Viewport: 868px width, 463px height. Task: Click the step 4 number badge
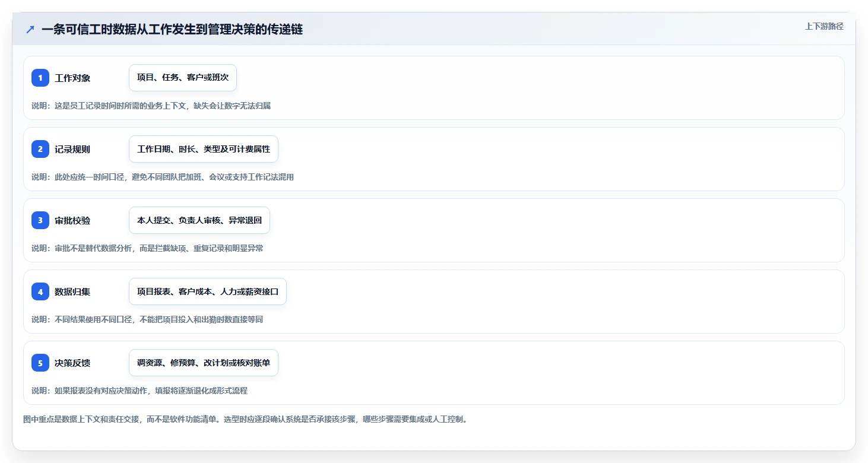point(40,291)
